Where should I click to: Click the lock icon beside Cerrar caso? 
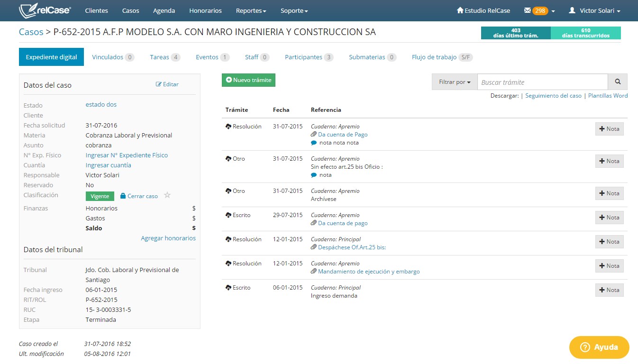123,196
